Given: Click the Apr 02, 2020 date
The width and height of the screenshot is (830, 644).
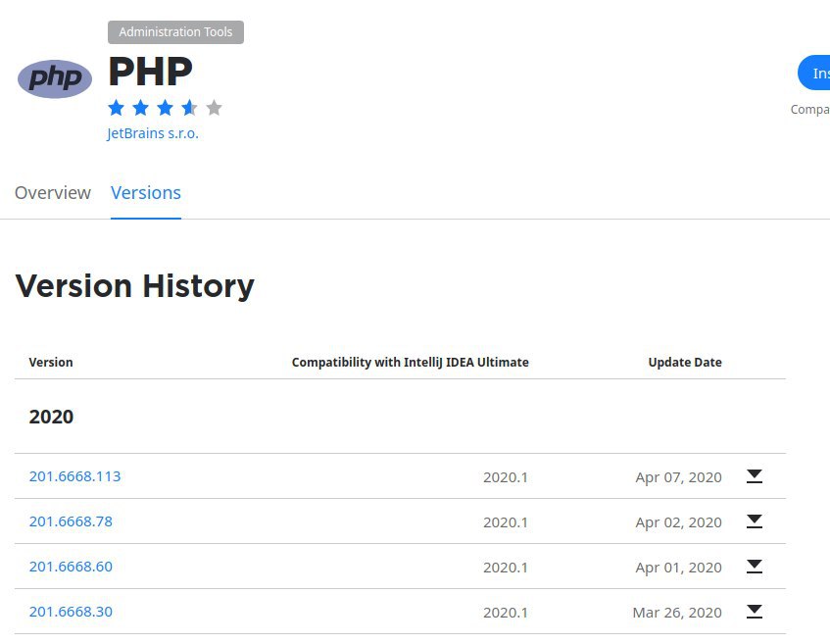Looking at the screenshot, I should coord(679,522).
